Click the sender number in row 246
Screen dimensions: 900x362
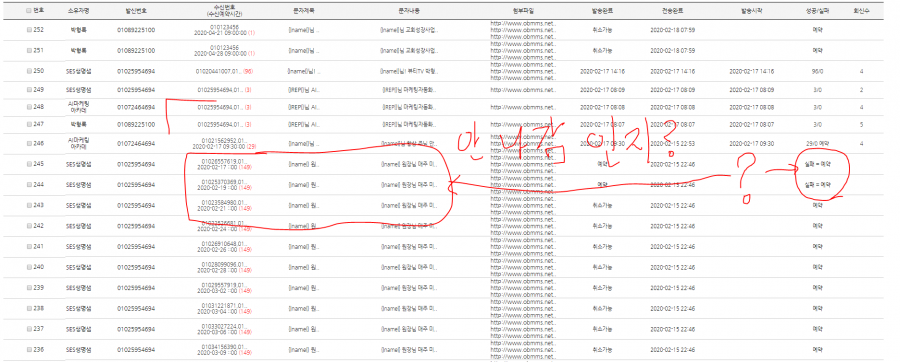pyautogui.click(x=136, y=144)
